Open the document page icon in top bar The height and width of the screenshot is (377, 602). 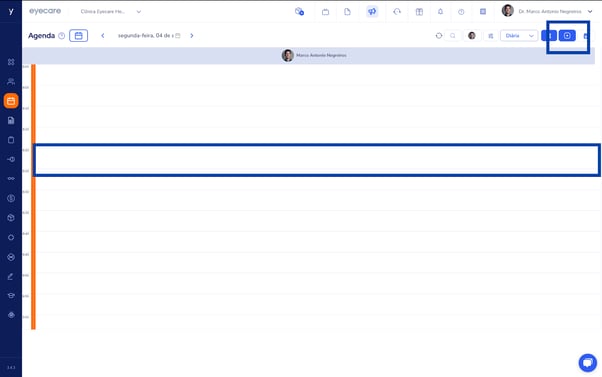347,12
